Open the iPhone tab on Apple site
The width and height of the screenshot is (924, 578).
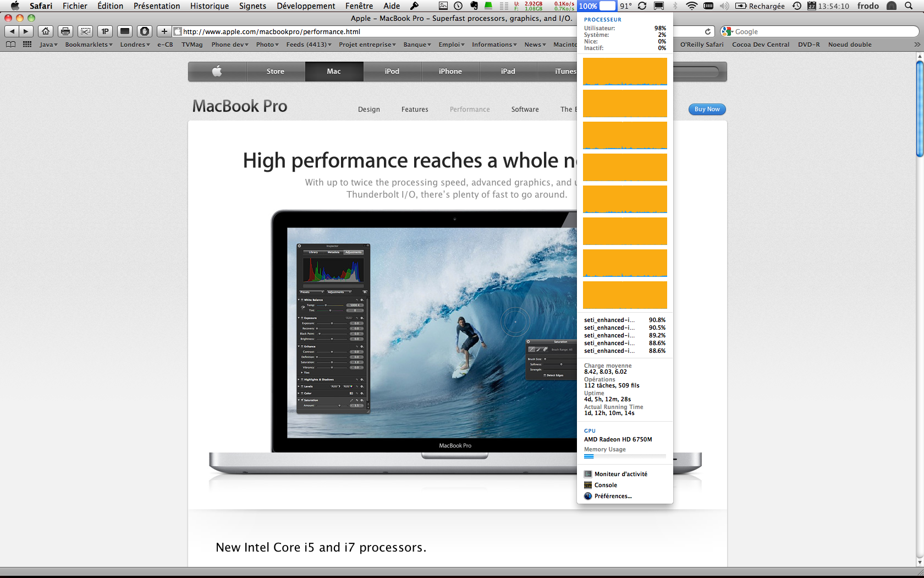[450, 71]
